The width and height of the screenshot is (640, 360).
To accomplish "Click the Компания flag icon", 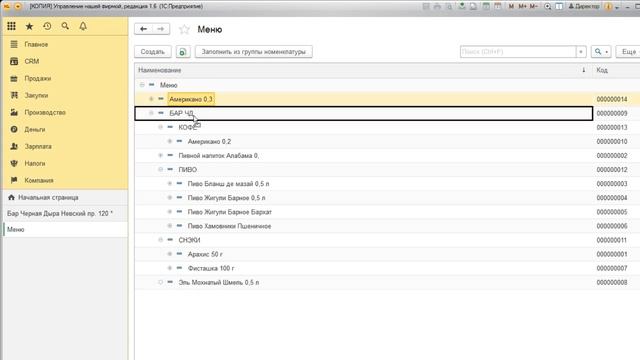I will point(14,180).
